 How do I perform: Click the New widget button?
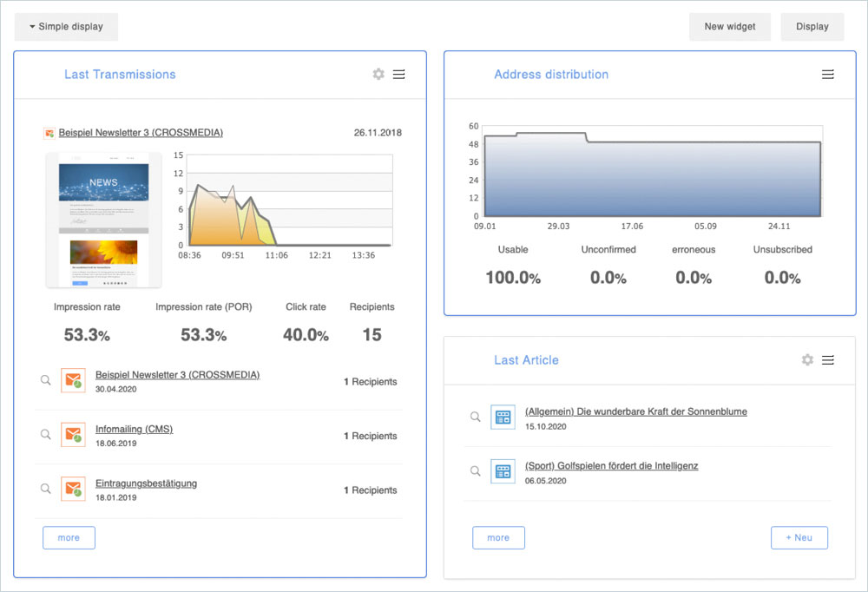click(729, 27)
